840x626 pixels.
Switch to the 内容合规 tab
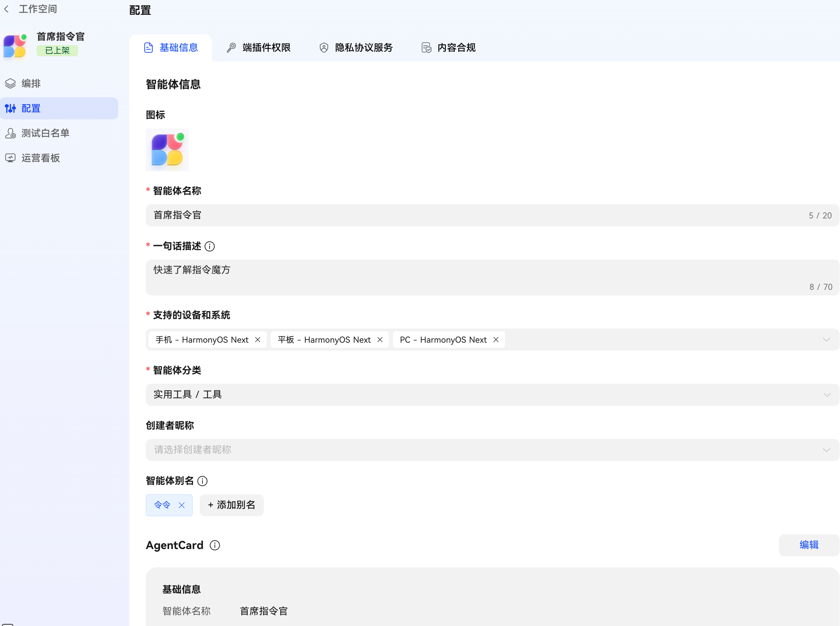[449, 48]
